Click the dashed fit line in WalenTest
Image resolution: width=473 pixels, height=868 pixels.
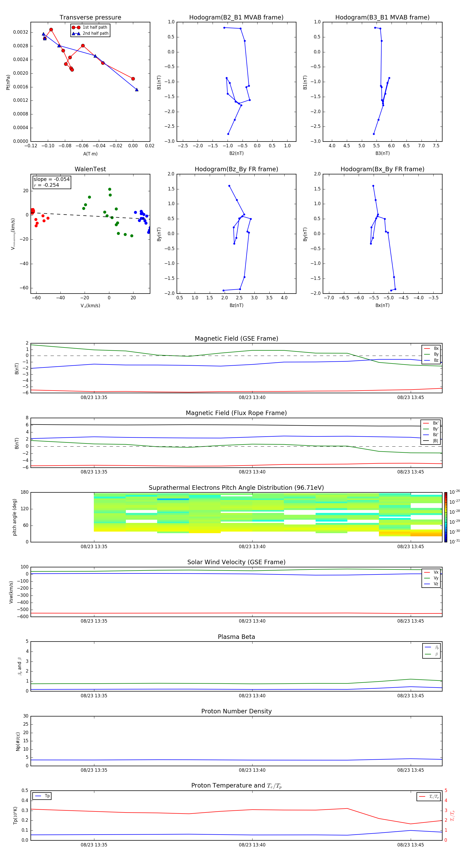90,216
